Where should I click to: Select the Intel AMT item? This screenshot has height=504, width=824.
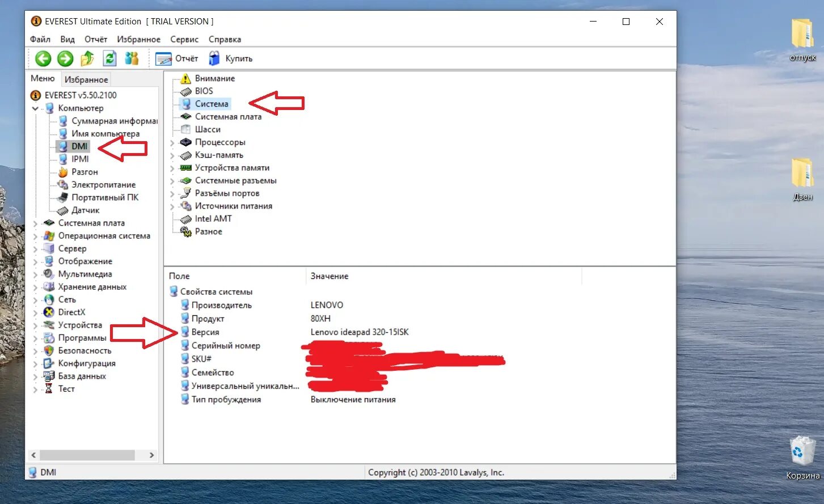coord(213,219)
